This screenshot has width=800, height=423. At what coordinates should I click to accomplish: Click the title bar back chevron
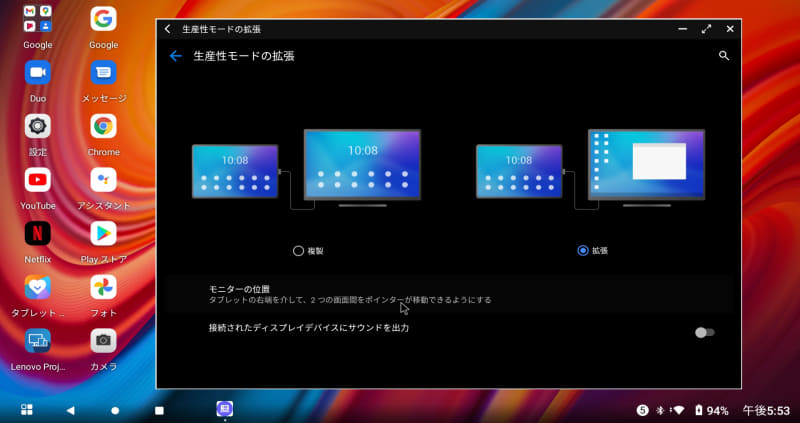tap(168, 29)
